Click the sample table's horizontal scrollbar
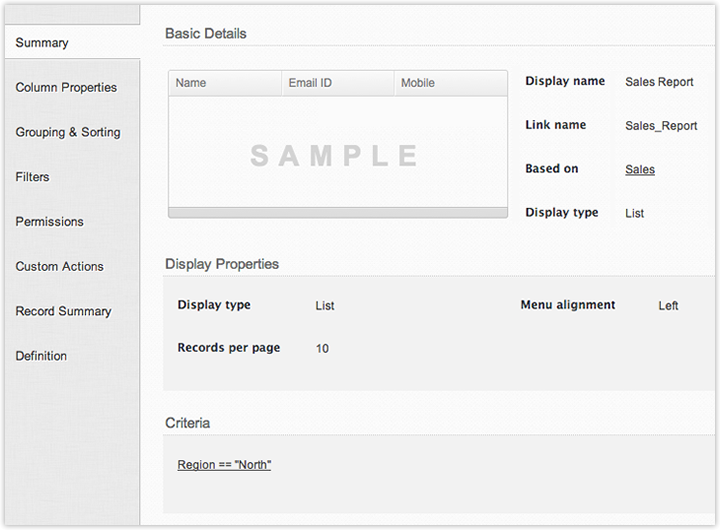This screenshot has height=530, width=720. pyautogui.click(x=337, y=212)
